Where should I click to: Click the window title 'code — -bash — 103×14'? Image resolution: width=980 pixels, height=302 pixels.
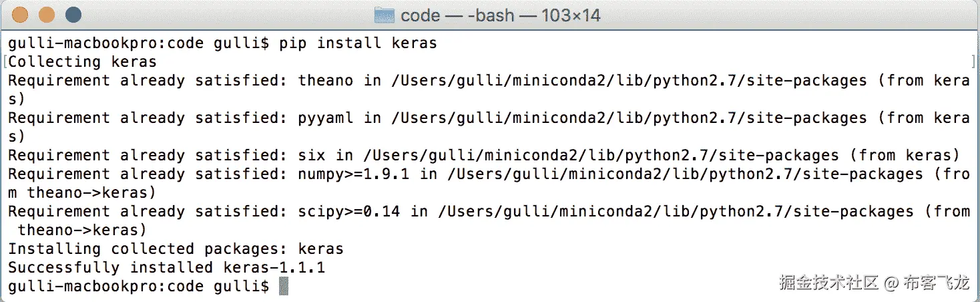pyautogui.click(x=500, y=15)
